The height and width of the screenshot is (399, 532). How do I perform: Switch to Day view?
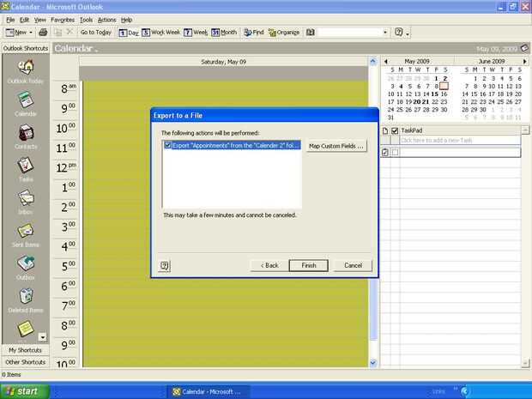(129, 33)
